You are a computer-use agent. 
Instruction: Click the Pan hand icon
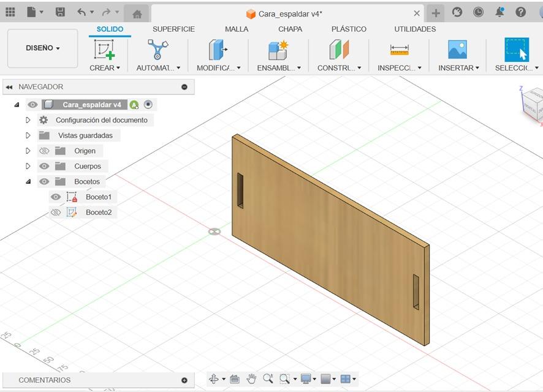[x=251, y=379]
